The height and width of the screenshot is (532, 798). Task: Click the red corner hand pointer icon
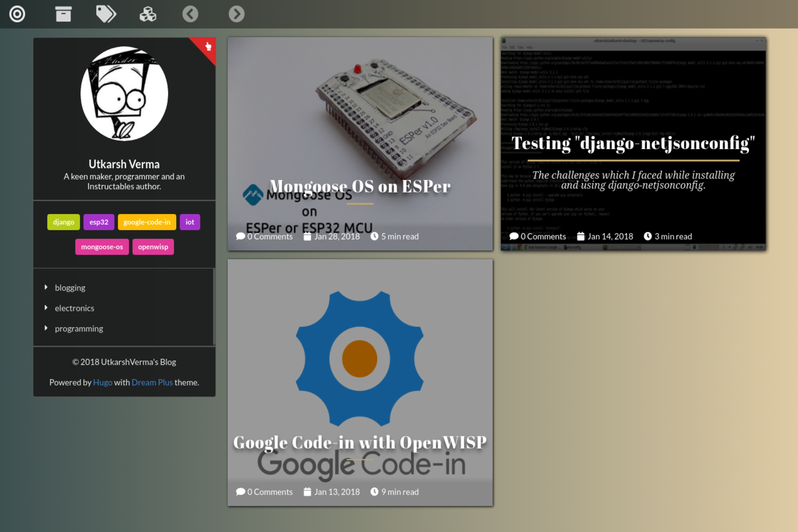[208, 46]
